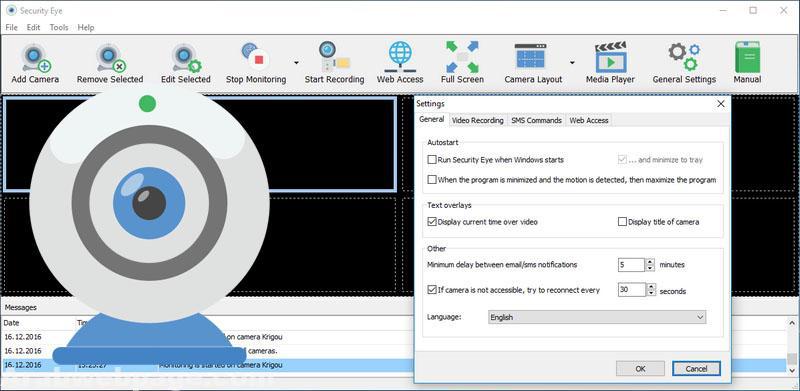Click the Messages list scrollbar up arrow
Viewport: 800px width, 391px height.
791,323
